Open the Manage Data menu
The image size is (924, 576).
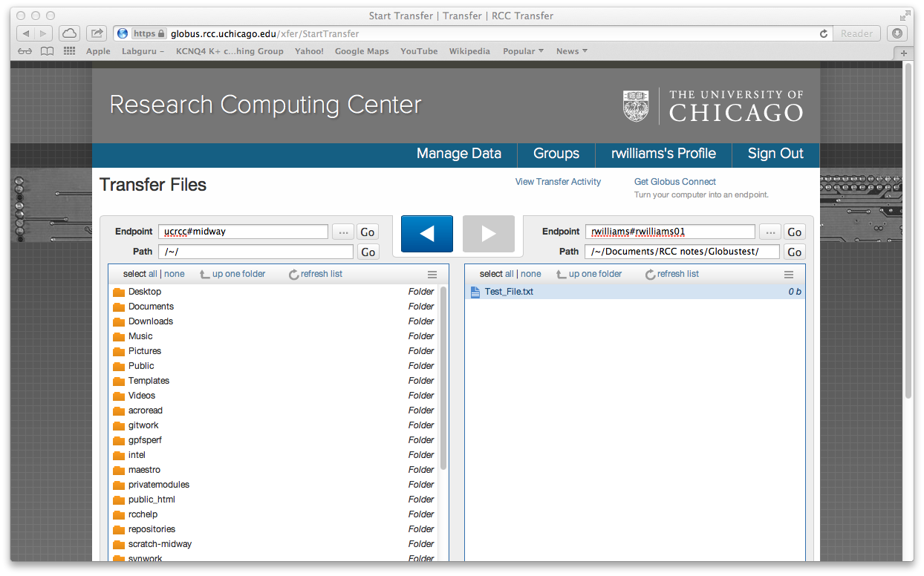(459, 154)
